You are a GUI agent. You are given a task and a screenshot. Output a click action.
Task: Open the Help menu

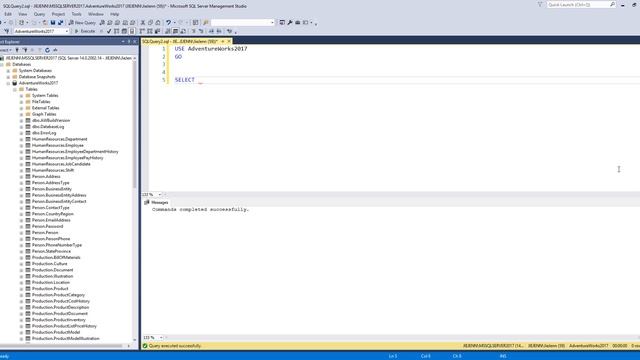pyautogui.click(x=114, y=14)
